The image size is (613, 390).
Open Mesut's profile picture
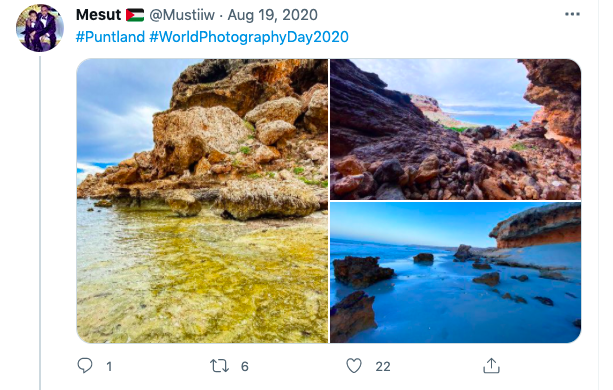(39, 28)
